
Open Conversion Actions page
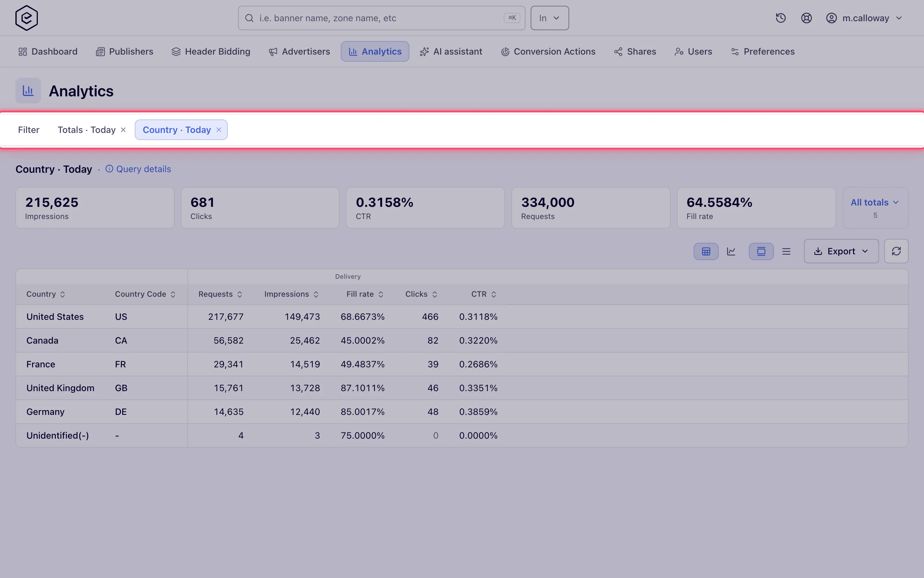click(x=548, y=52)
